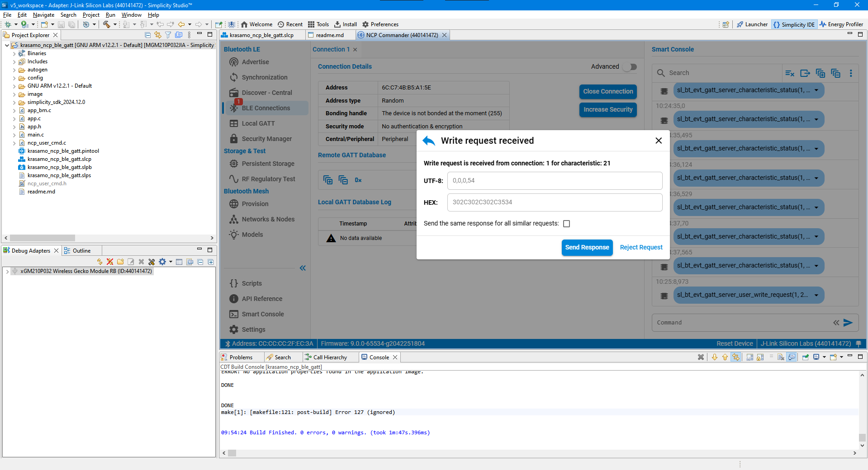Expand the Includes node
Viewport: 868px width, 470px height.
click(x=14, y=61)
